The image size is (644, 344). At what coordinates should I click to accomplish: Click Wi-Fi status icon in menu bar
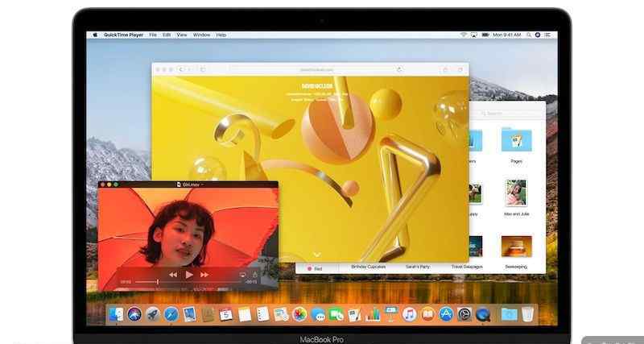(464, 35)
